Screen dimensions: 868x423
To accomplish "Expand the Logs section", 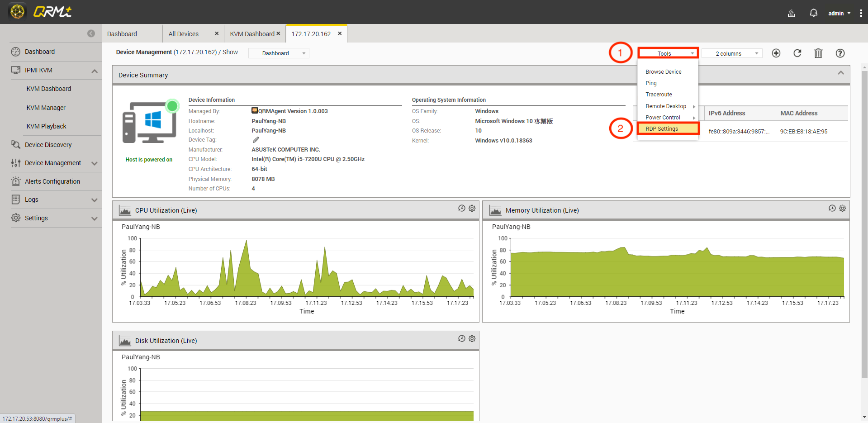I will coord(94,200).
